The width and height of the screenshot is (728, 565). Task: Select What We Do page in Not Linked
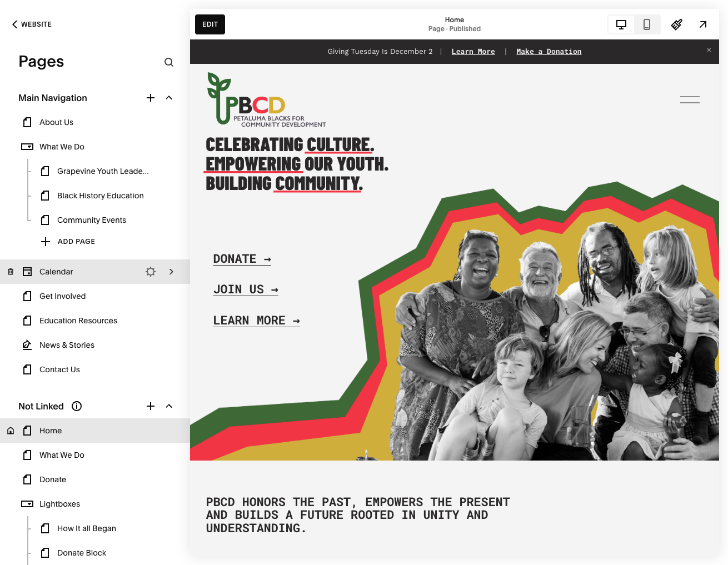point(62,455)
